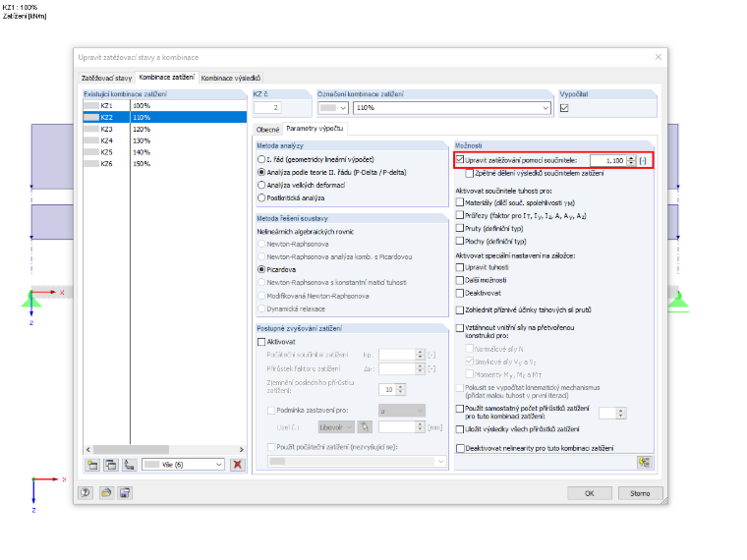Check Vztáhnout vnitřní síly na přetvořenou konstrukci
This screenshot has height=560, width=747.
[460, 328]
